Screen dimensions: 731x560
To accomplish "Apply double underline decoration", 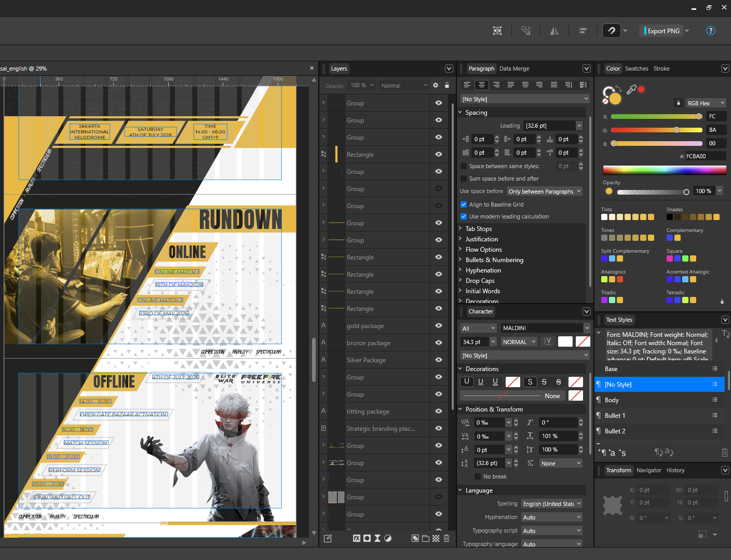I will point(495,382).
